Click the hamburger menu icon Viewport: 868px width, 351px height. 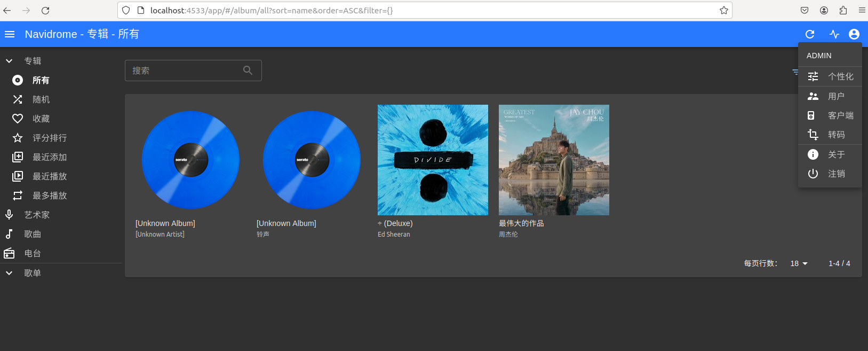(x=10, y=34)
